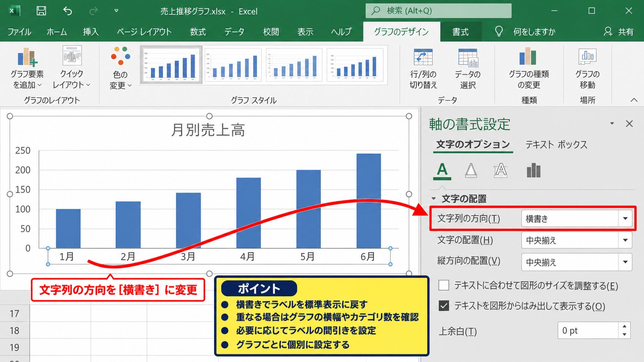The width and height of the screenshot is (644, 362).
Task: Click the text effects icon
Action: 471,170
